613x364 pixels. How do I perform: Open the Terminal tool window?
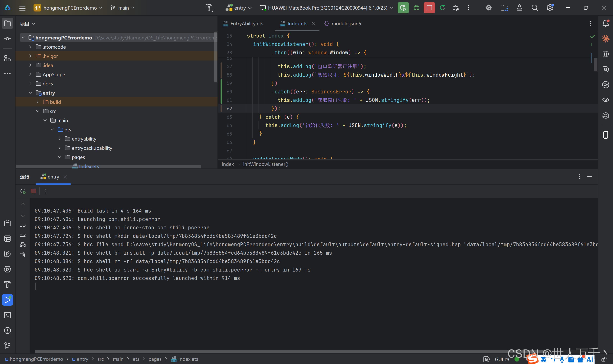7,315
